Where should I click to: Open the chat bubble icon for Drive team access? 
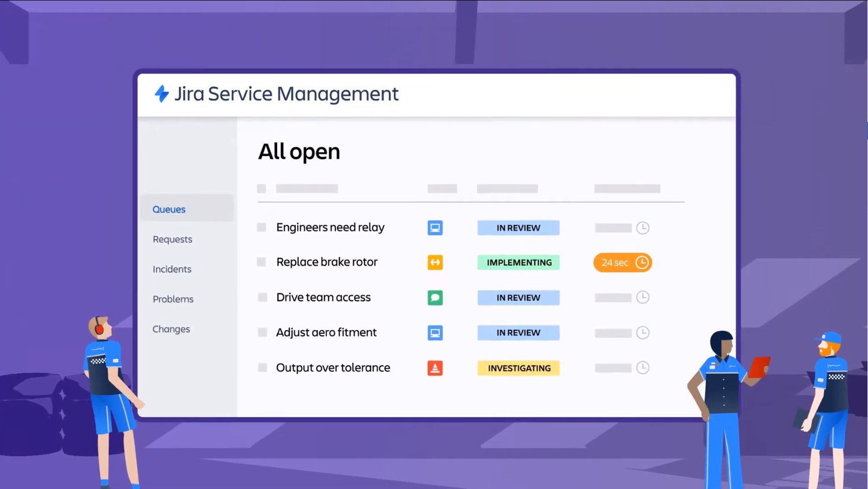(435, 297)
